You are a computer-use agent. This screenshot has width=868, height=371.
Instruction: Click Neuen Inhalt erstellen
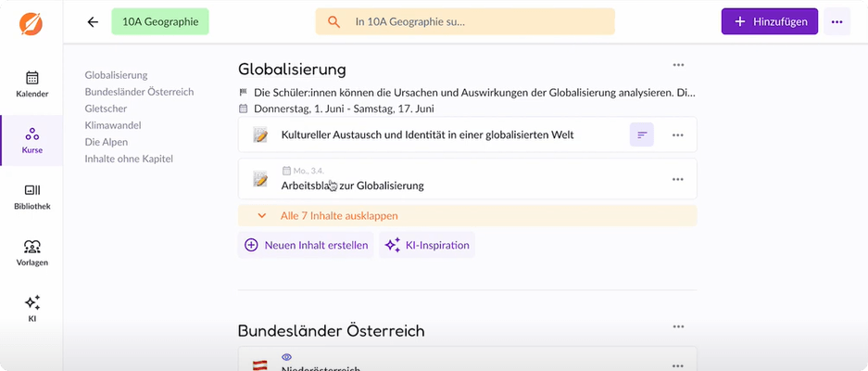click(x=307, y=246)
